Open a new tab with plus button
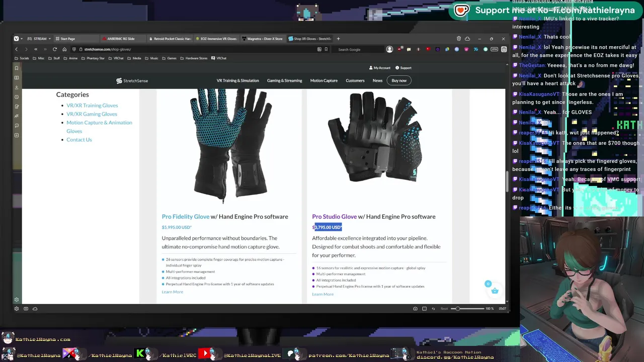The height and width of the screenshot is (362, 644). (x=338, y=39)
